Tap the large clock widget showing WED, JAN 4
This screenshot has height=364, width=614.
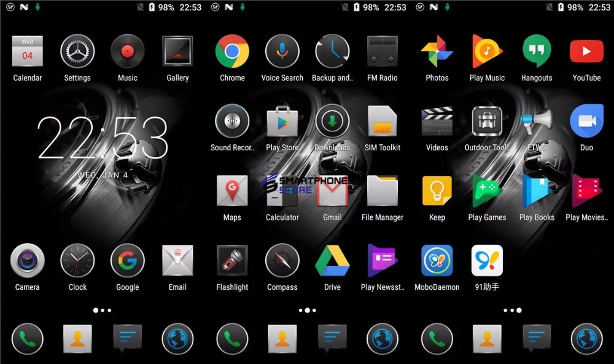point(103,147)
